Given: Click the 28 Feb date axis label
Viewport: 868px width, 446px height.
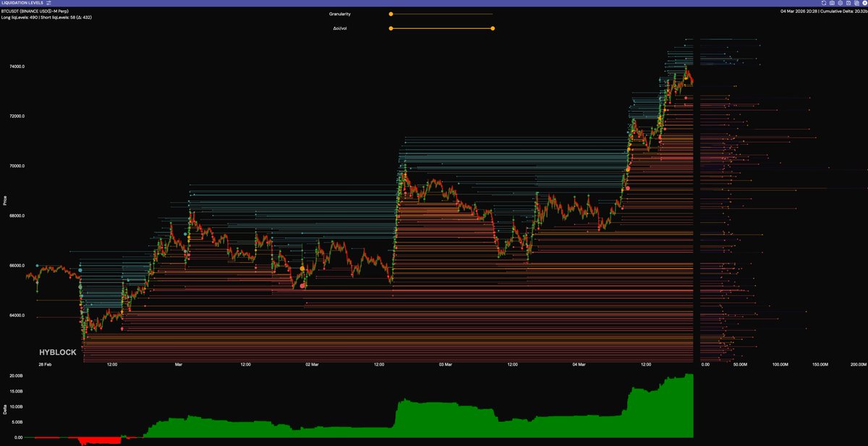Looking at the screenshot, I should (x=45, y=365).
